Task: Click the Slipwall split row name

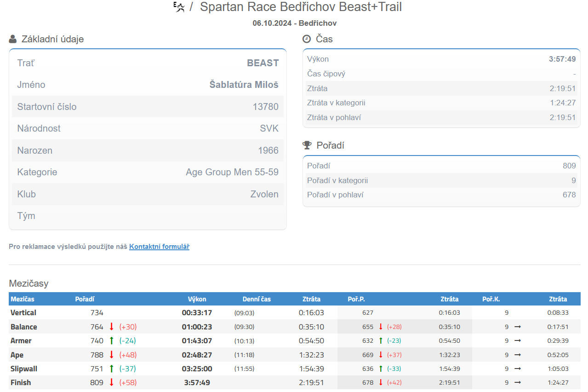Action: tap(24, 369)
